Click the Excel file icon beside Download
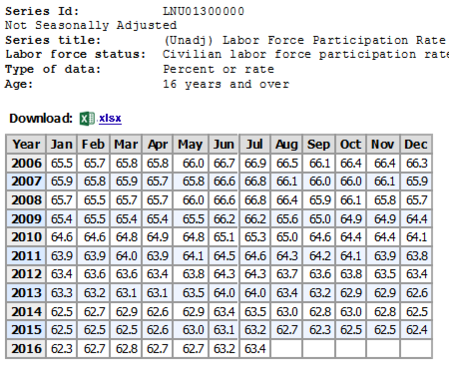 point(87,119)
